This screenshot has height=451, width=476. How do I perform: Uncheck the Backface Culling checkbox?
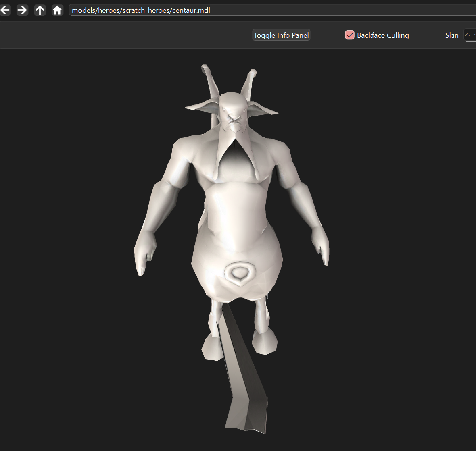[x=349, y=35]
